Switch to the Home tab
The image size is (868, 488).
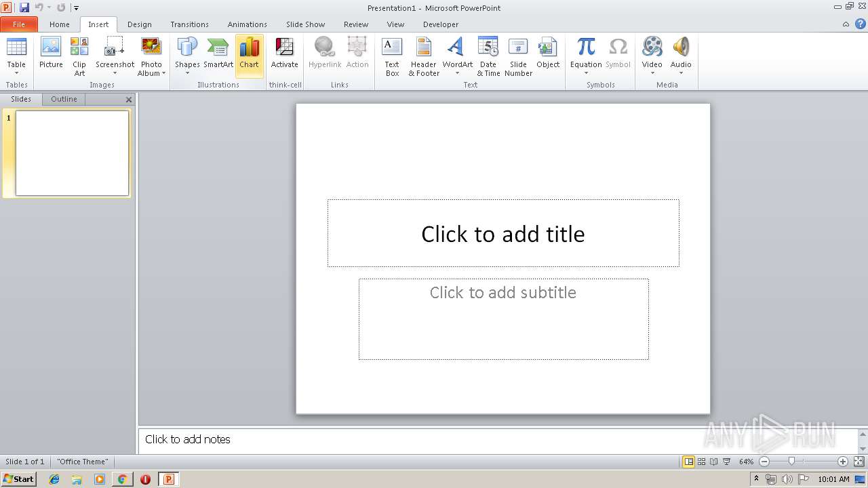[60, 24]
